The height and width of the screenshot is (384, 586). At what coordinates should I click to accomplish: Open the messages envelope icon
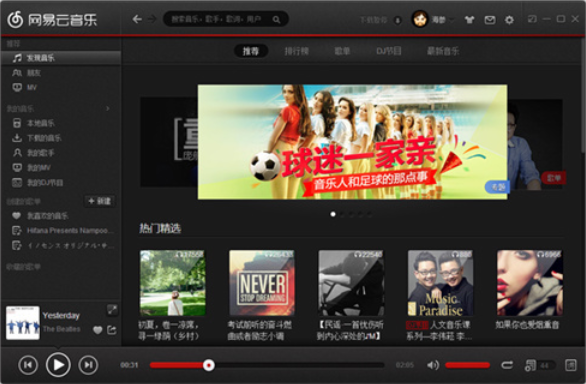point(490,20)
